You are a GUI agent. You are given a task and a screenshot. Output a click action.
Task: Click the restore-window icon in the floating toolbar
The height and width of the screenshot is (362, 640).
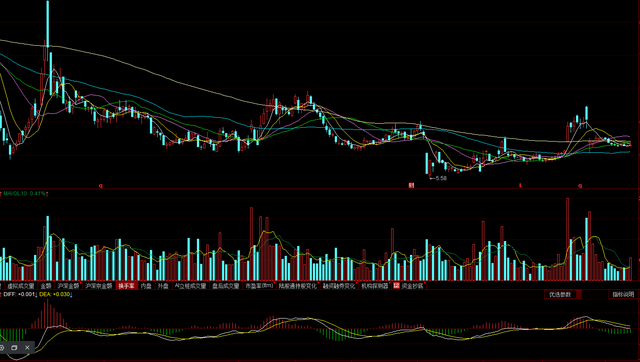[14, 348]
